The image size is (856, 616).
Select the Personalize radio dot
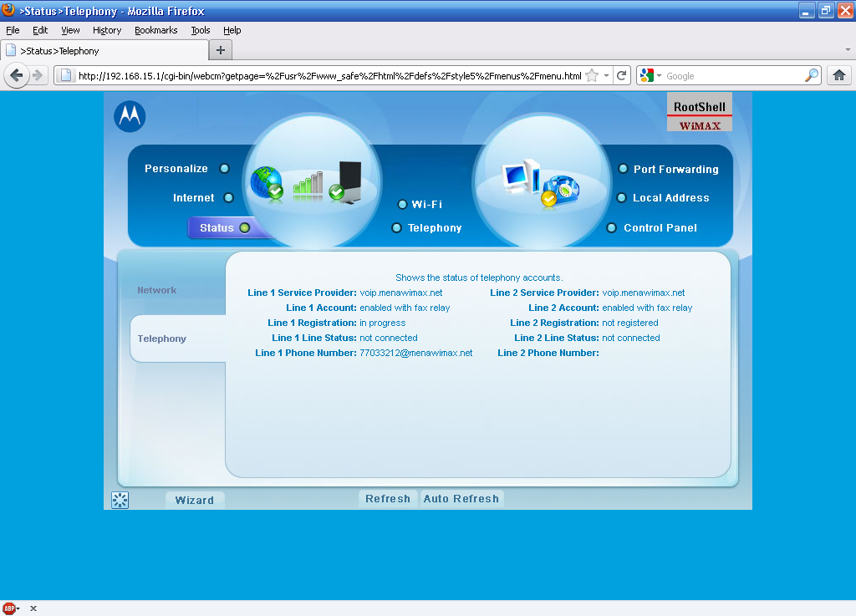click(224, 169)
